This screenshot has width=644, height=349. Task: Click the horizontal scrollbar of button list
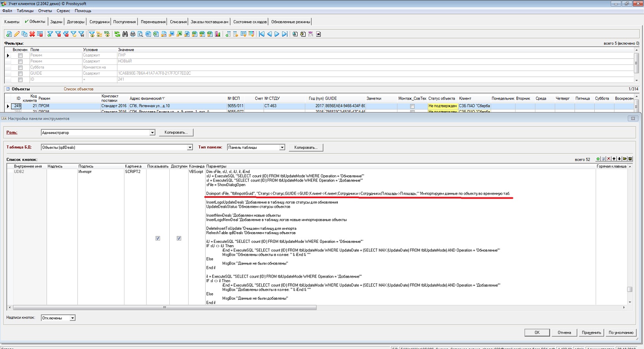pyautogui.click(x=165, y=308)
